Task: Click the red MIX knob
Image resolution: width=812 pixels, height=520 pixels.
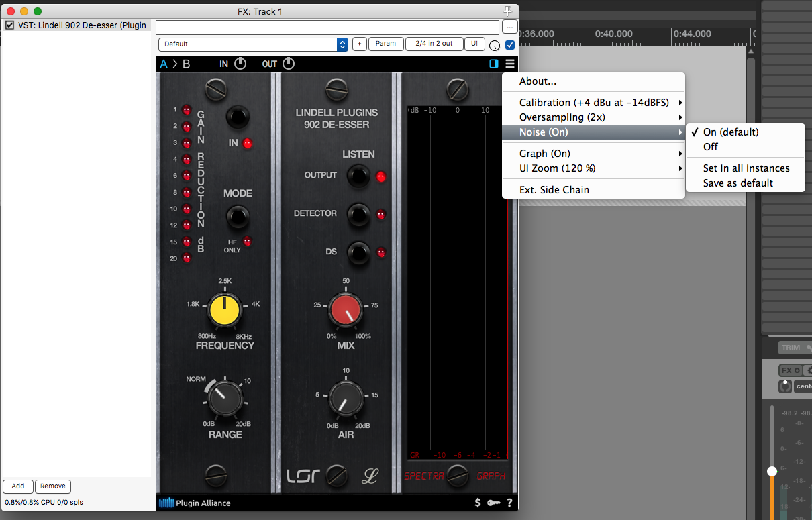Action: (x=346, y=311)
